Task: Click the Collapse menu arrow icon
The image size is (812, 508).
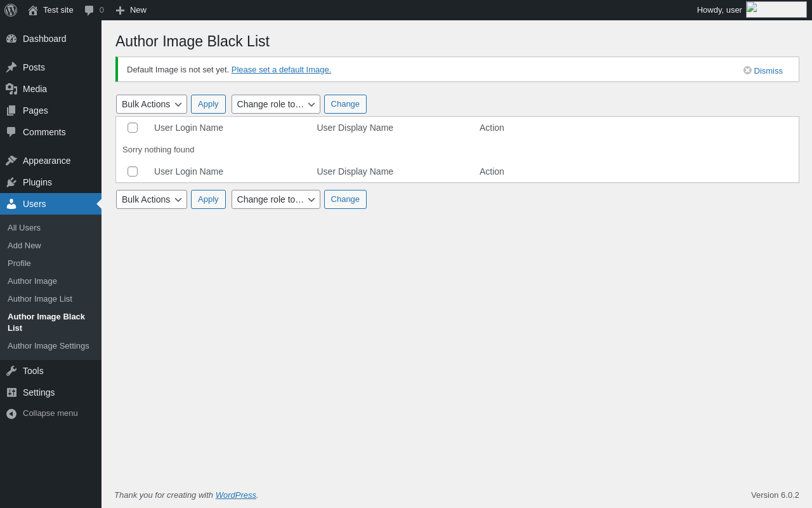Action: pos(11,414)
